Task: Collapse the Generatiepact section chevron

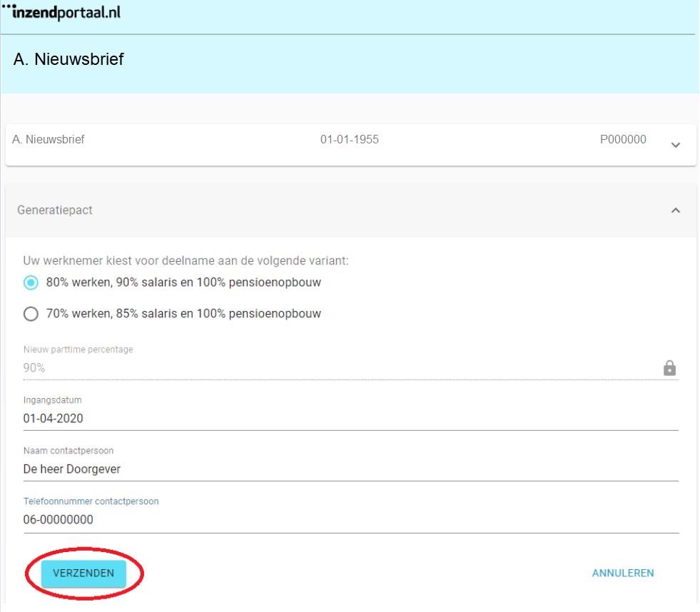Action: [x=676, y=210]
